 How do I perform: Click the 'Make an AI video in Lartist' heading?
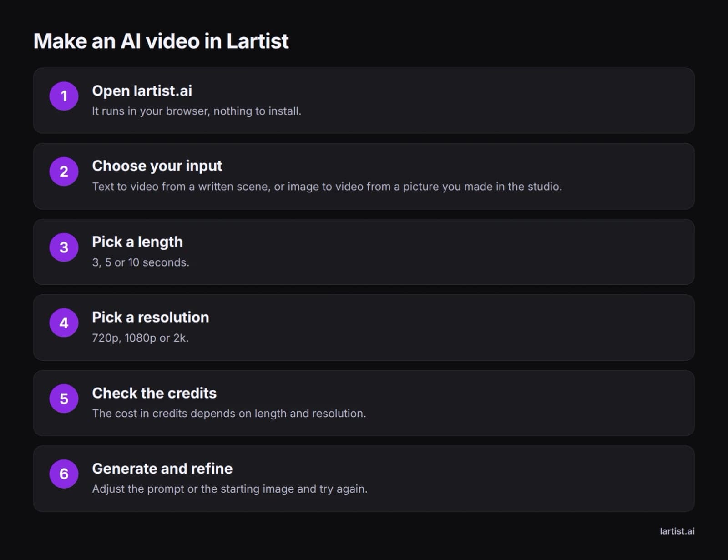(161, 41)
